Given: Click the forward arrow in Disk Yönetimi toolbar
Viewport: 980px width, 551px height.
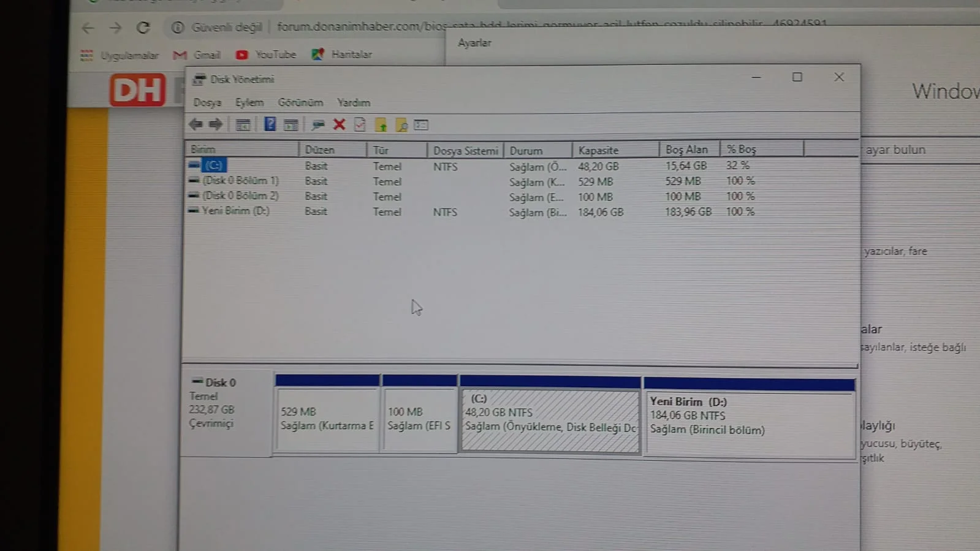Looking at the screenshot, I should coord(216,124).
